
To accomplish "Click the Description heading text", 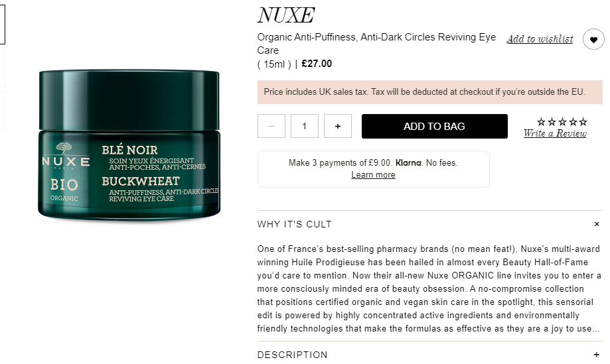I will click(293, 355).
